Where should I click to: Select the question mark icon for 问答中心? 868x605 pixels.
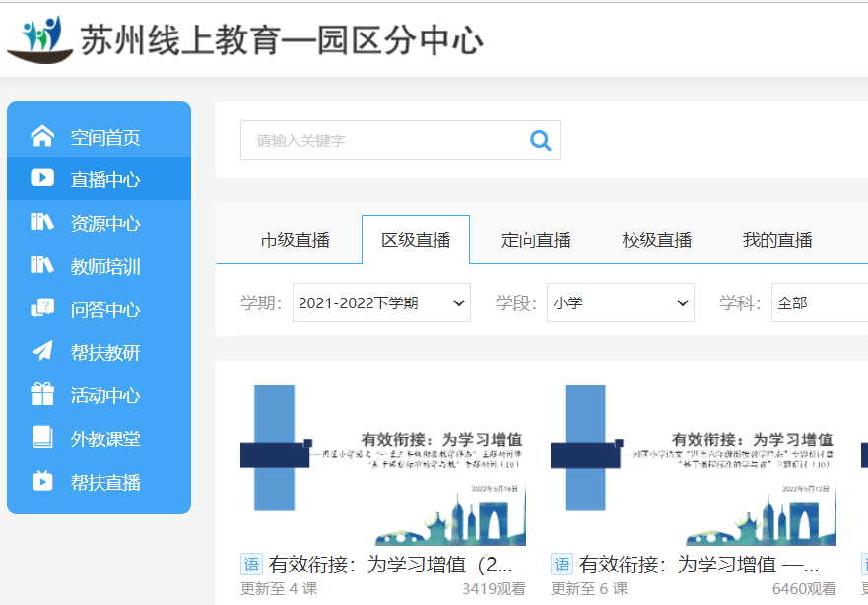40,306
